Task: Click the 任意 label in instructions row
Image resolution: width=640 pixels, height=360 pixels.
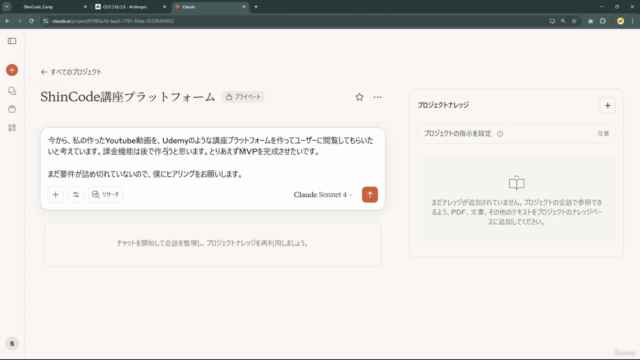Action: 603,134
